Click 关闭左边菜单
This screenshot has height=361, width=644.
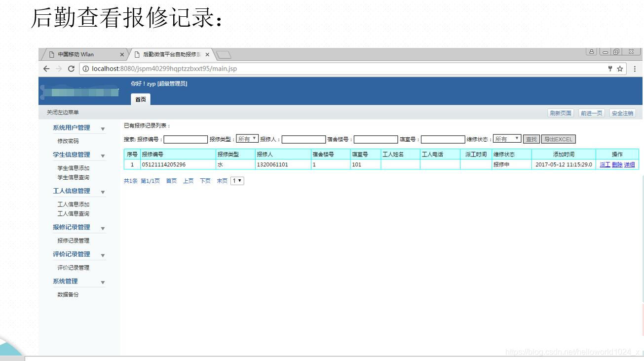click(x=63, y=113)
